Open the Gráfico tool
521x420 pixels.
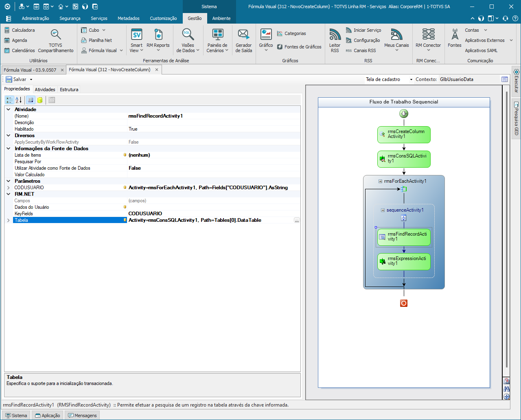pos(266,41)
